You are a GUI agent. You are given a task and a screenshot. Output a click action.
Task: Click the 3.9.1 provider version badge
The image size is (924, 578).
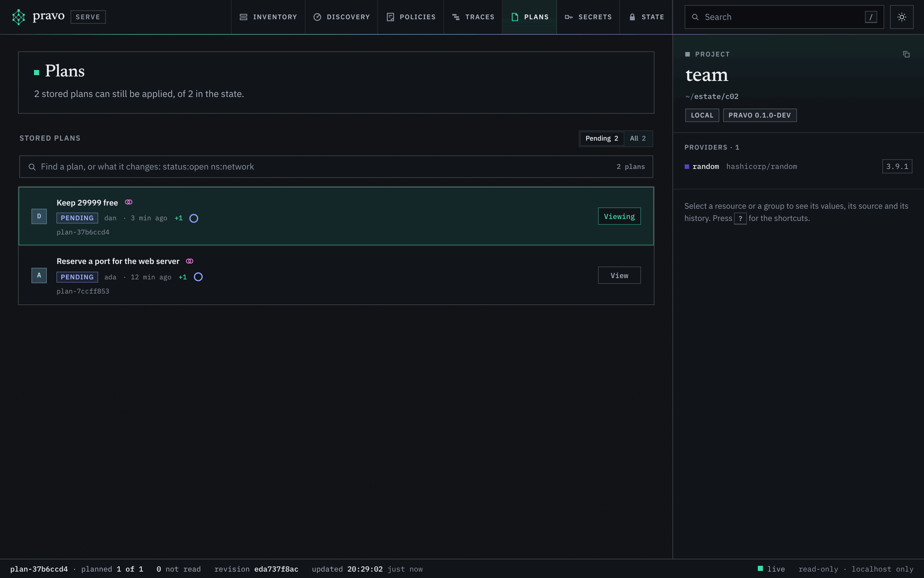click(897, 166)
